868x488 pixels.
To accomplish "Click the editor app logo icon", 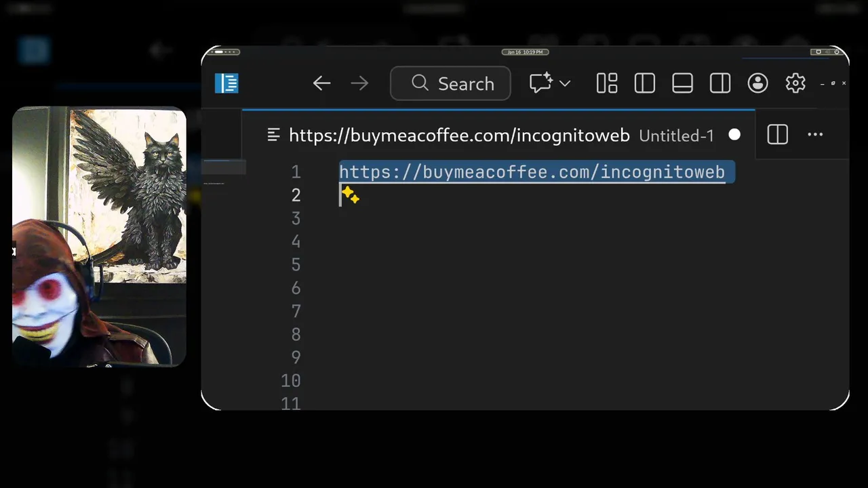I will 226,83.
